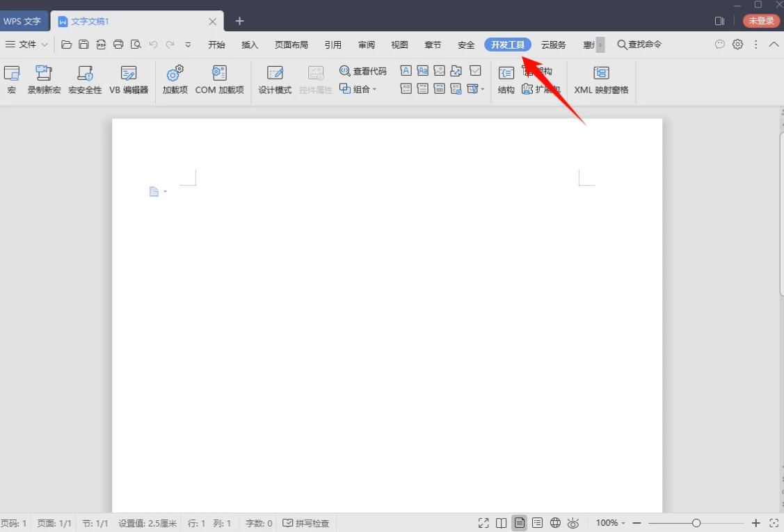Screen dimensions: 784x532
Task: Click the 未登录 login button
Action: [761, 20]
